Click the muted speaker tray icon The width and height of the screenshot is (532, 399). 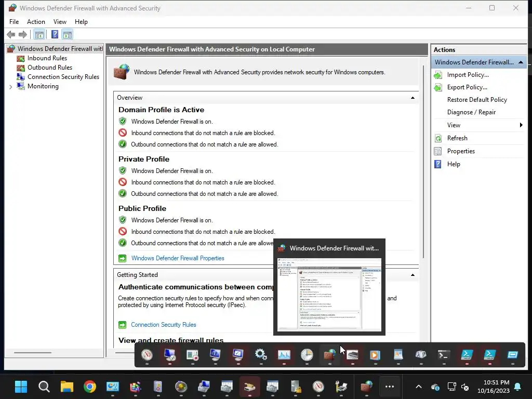point(465,387)
